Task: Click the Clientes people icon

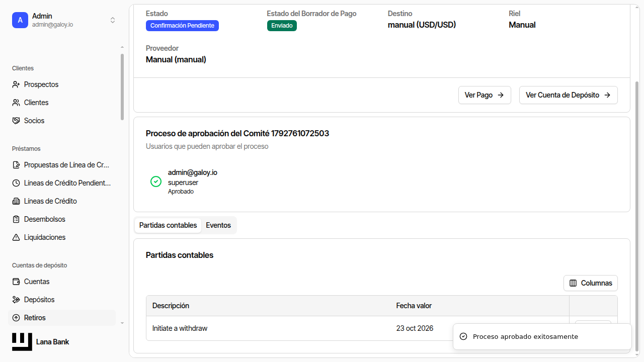Action: coord(16,103)
